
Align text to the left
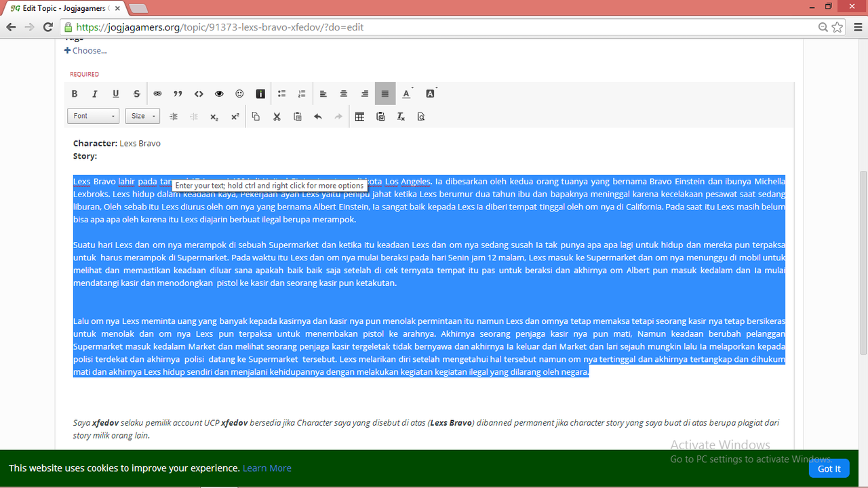pos(323,94)
